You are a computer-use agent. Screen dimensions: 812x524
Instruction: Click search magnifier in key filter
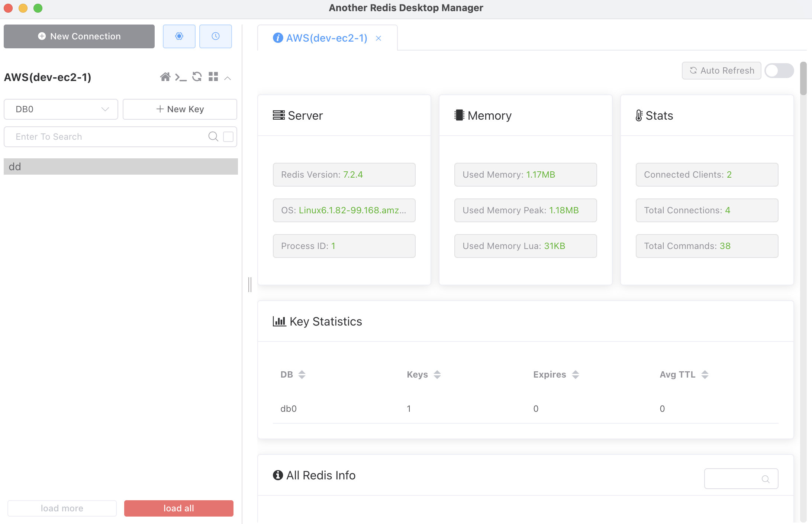click(x=213, y=137)
